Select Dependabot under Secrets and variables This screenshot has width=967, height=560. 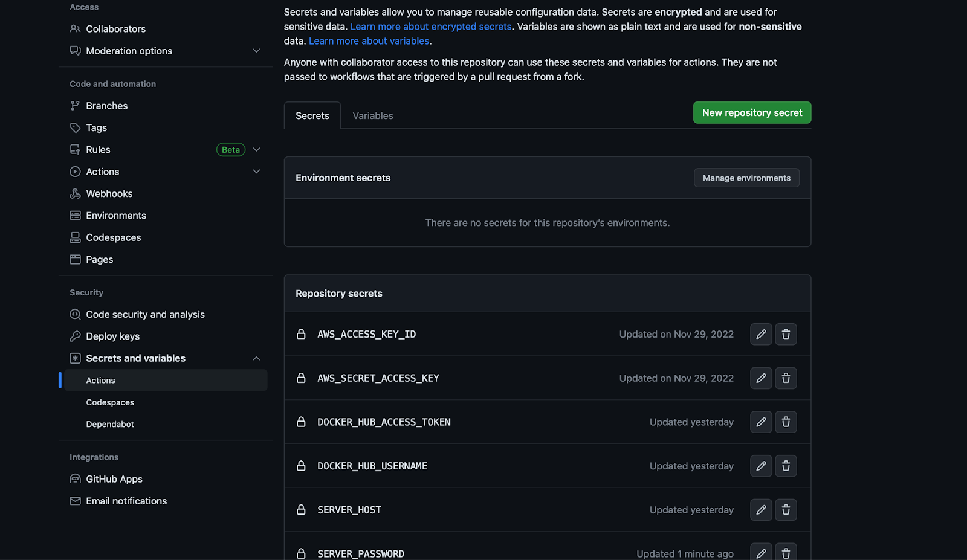(110, 424)
